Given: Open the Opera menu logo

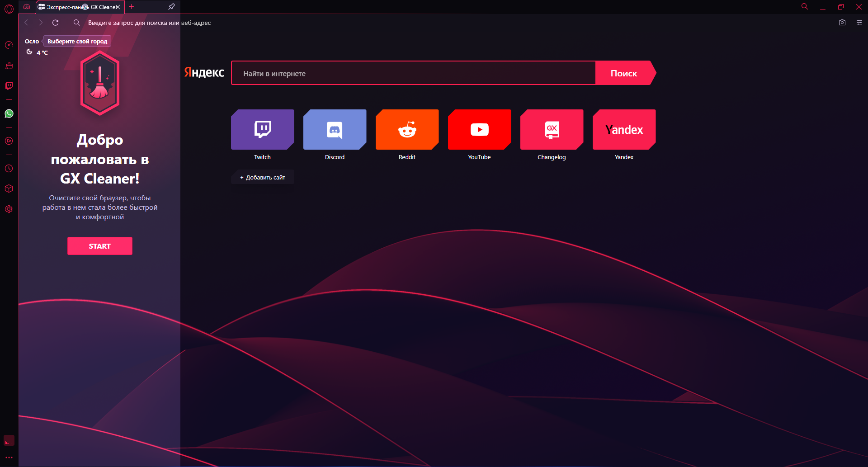Looking at the screenshot, I should coord(9,9).
